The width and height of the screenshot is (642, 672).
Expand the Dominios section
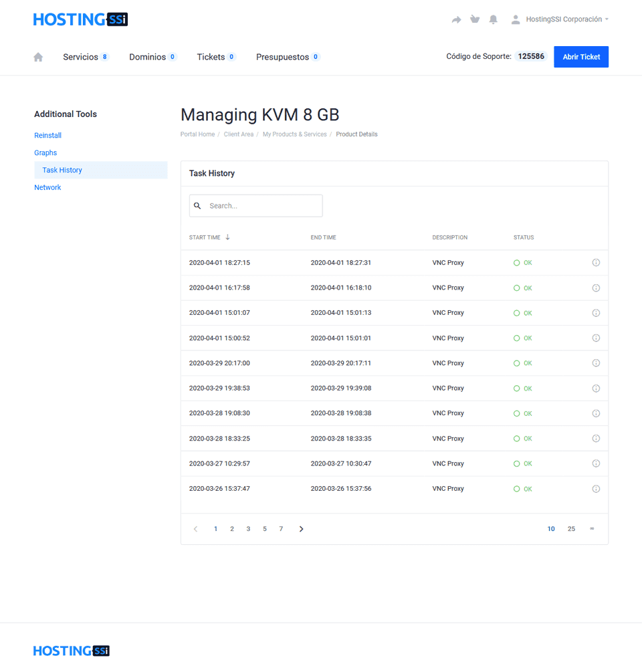click(146, 57)
